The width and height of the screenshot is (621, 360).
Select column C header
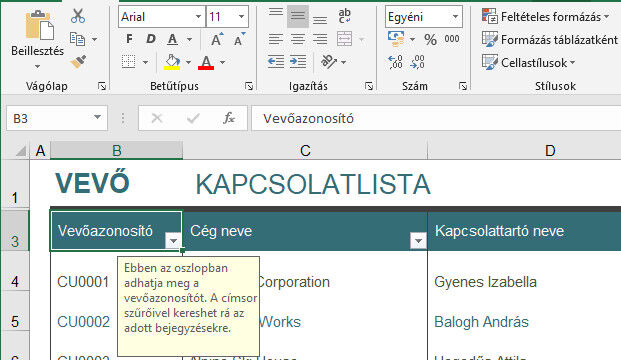[x=305, y=150]
